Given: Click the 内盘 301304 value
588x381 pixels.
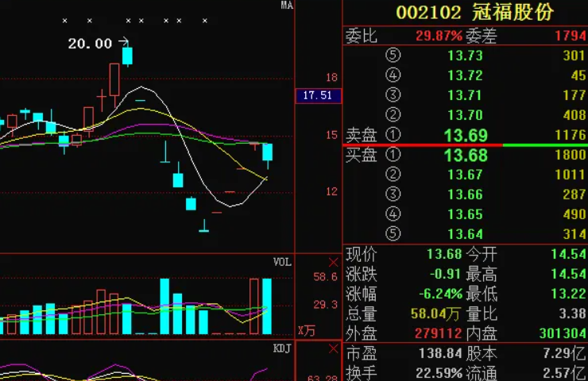Looking at the screenshot, I should (563, 333).
